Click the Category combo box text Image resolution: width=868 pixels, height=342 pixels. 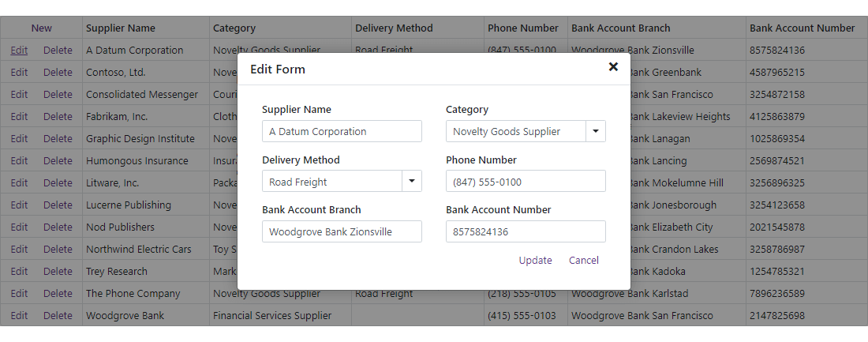coord(516,131)
